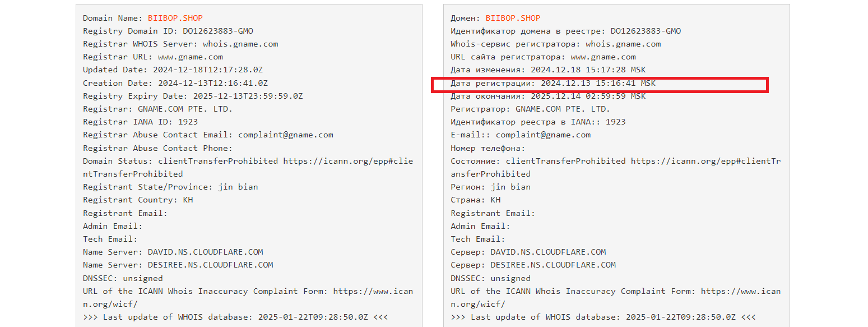Click the Дата окончания line in right panel
This screenshot has width=868, height=327.
(548, 96)
